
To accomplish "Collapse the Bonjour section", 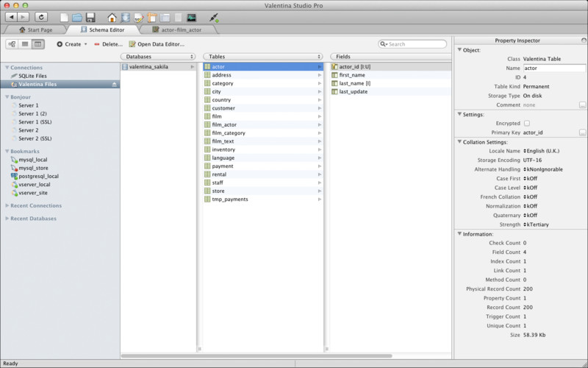I will click(x=7, y=97).
